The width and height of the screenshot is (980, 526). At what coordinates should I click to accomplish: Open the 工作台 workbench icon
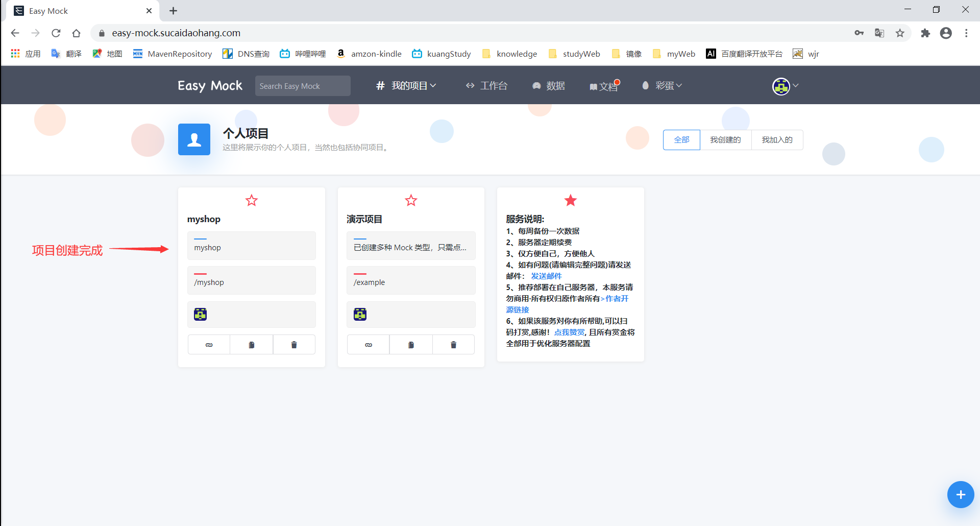click(x=471, y=85)
